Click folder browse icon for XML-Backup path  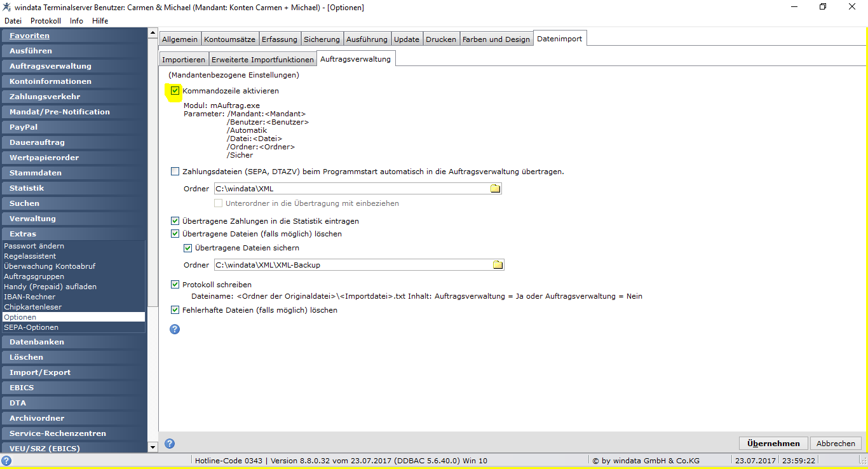(498, 265)
